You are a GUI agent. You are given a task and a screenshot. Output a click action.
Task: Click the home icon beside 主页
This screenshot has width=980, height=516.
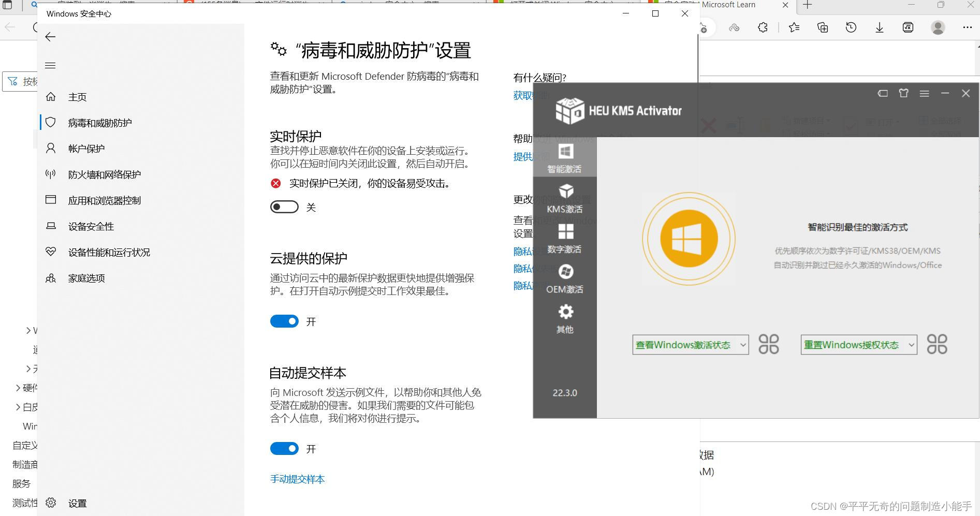coord(51,96)
